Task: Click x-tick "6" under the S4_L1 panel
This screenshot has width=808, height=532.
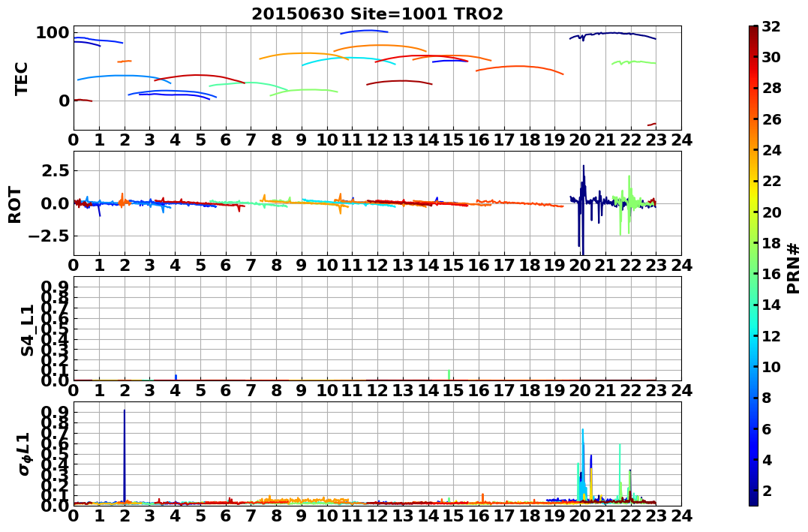Action: click(x=225, y=390)
